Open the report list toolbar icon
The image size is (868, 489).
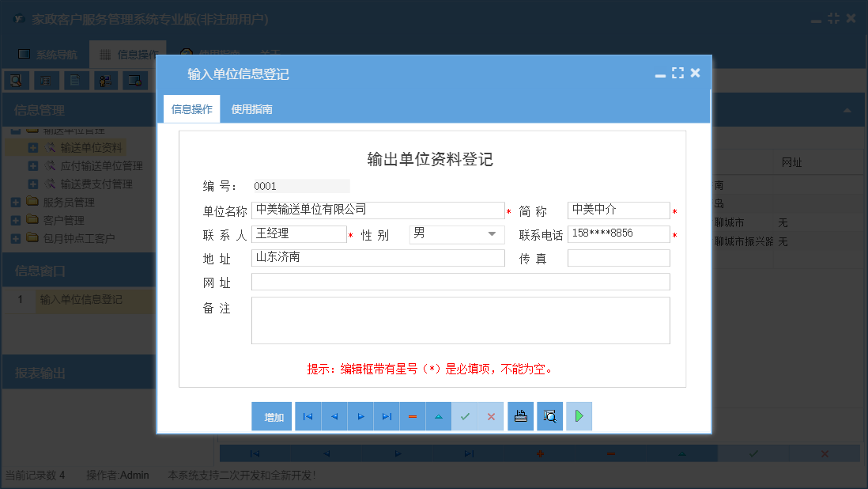47,80
